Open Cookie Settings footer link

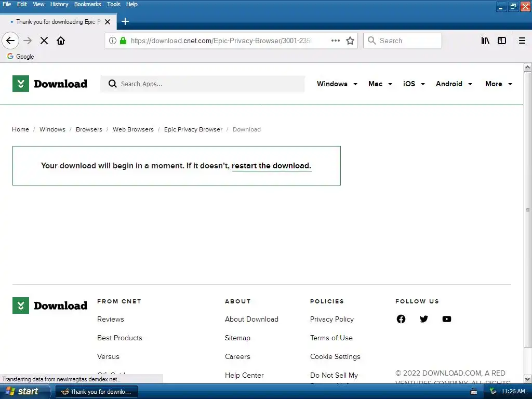pyautogui.click(x=335, y=356)
